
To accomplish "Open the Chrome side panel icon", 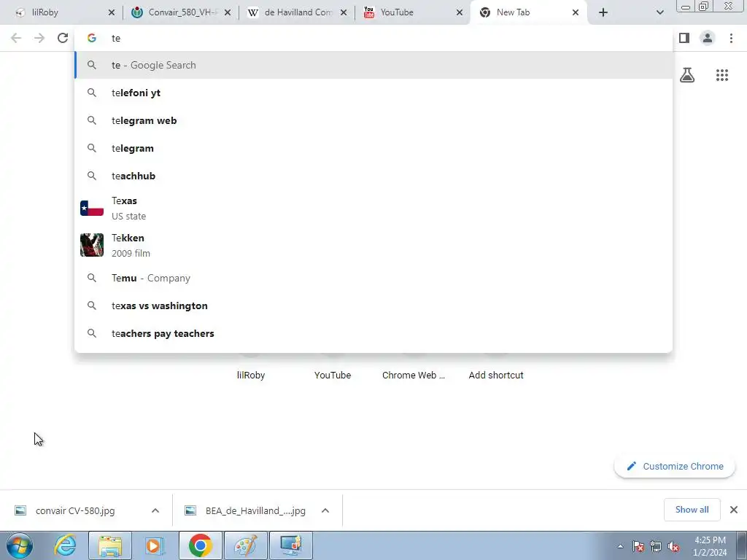I will 684,38.
